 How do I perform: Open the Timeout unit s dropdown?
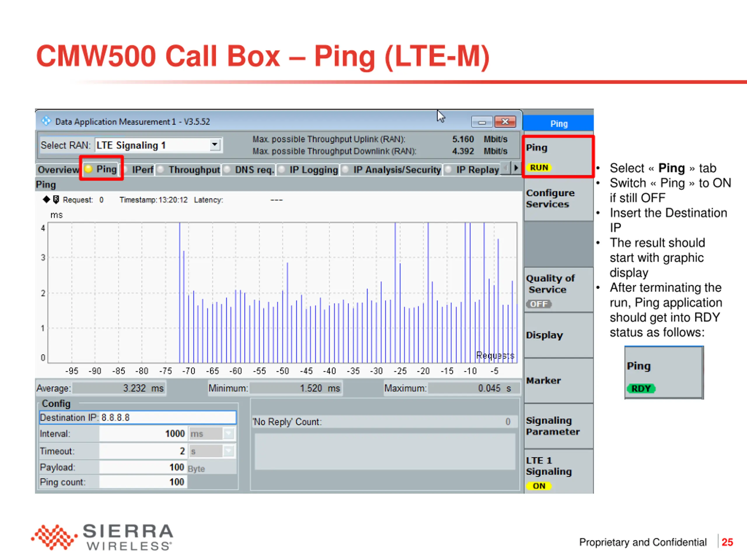pos(229,451)
